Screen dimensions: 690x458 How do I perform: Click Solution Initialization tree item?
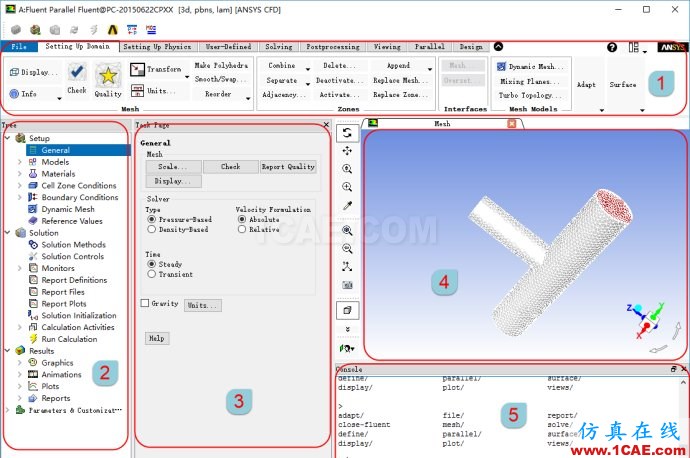click(79, 315)
